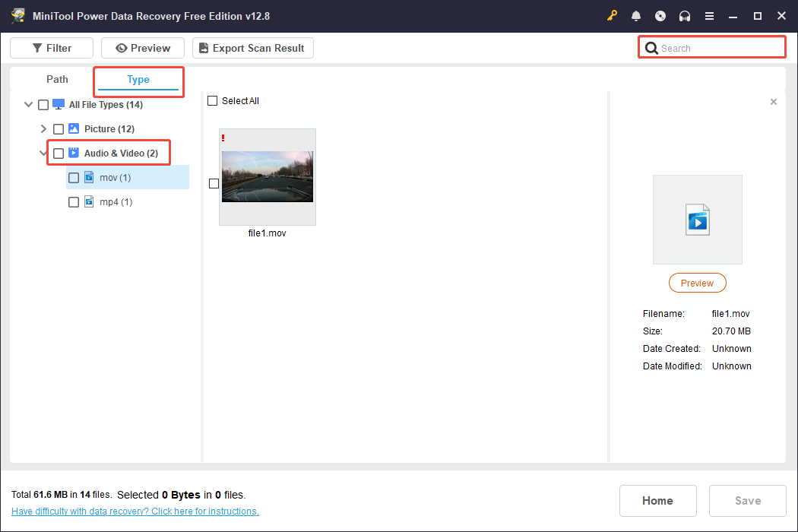Click the mp4 file type icon
Screen dimensions: 798x532
point(89,201)
